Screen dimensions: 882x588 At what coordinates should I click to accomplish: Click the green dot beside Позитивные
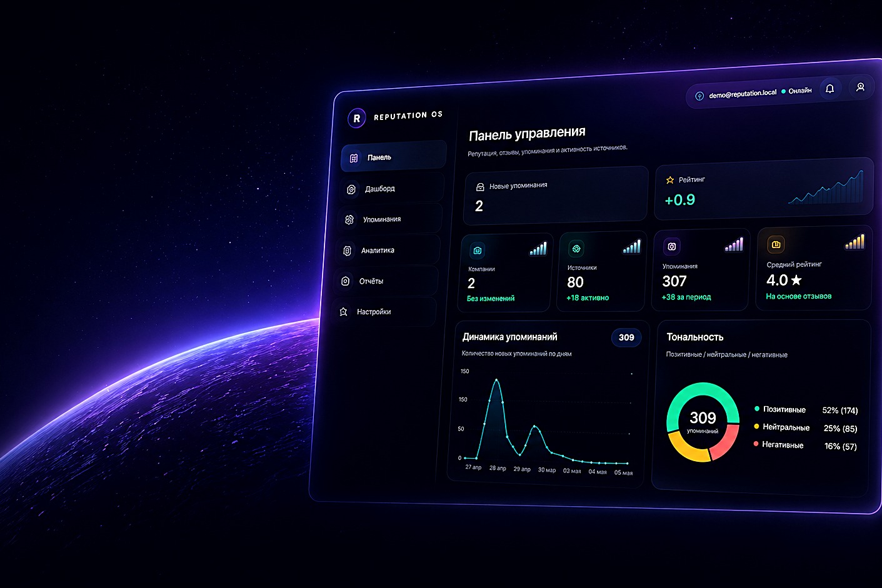tap(757, 409)
